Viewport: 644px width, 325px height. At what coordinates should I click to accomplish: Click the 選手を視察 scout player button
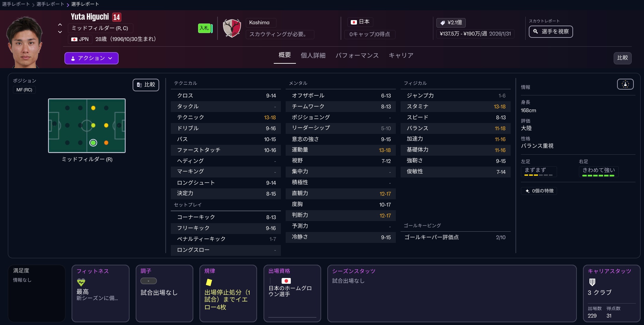(x=551, y=32)
